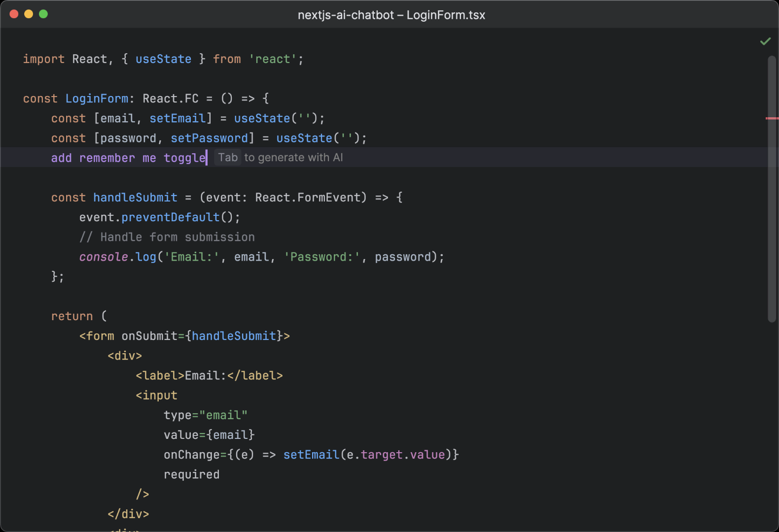Click the 'value={email}' attribute

(209, 435)
